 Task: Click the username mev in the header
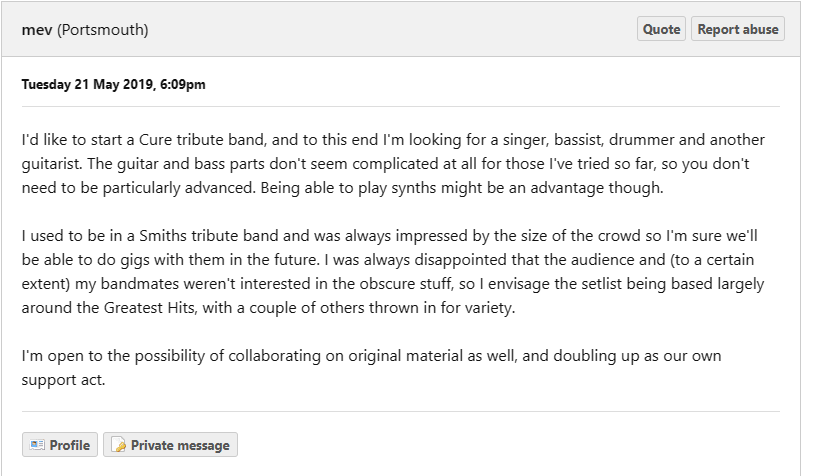(x=37, y=30)
